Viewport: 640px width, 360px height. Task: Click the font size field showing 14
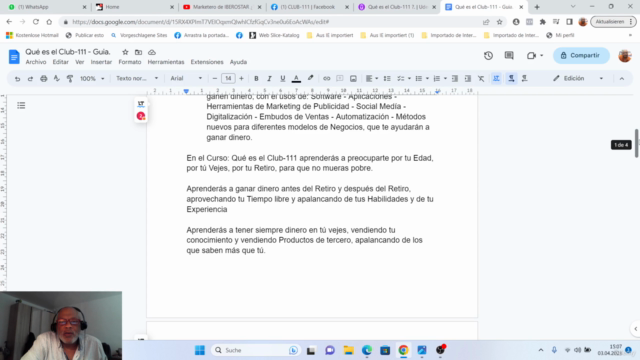(228, 78)
